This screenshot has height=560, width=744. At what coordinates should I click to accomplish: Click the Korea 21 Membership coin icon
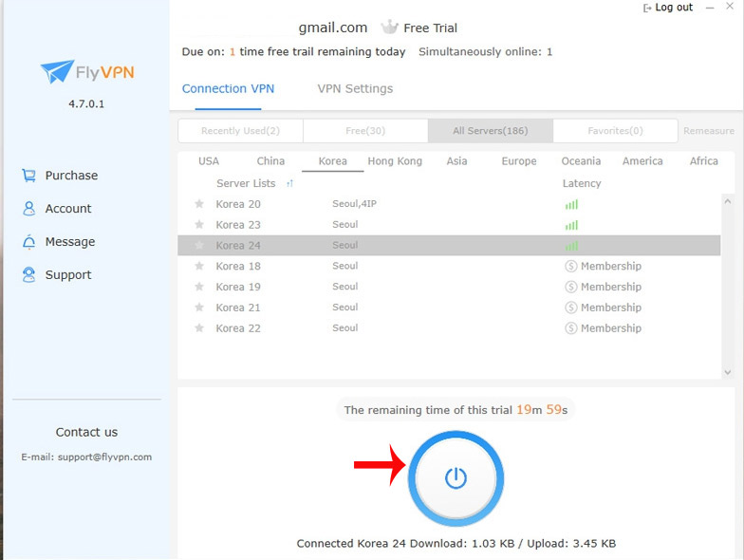pyautogui.click(x=571, y=308)
